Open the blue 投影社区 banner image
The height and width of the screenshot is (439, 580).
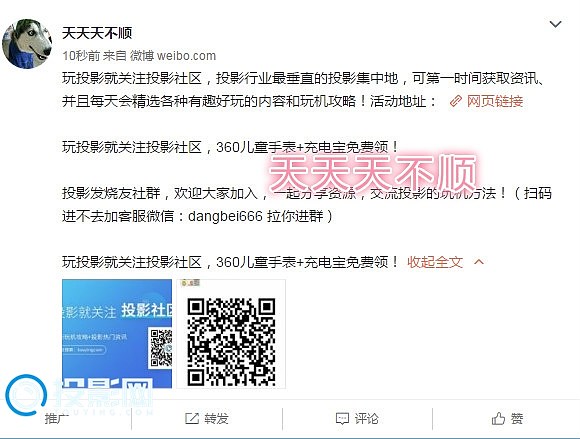tap(117, 334)
